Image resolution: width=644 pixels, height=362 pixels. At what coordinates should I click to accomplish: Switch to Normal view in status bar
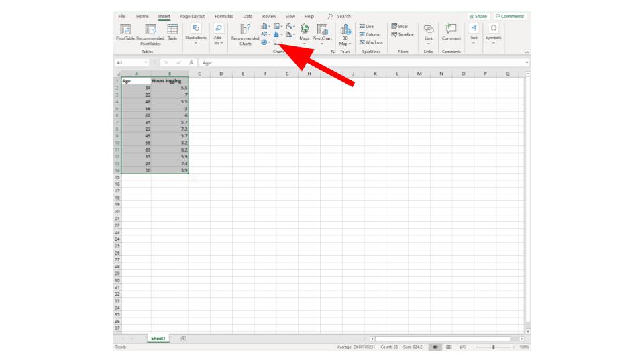[435, 347]
